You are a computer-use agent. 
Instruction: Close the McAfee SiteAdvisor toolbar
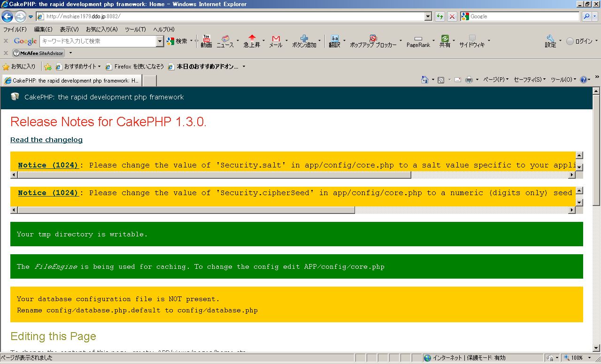pos(6,53)
